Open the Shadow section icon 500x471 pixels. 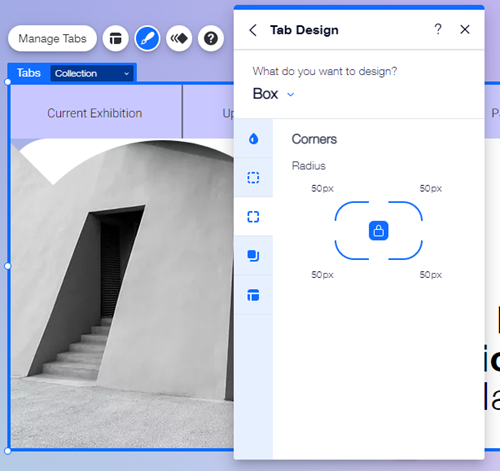(253, 256)
